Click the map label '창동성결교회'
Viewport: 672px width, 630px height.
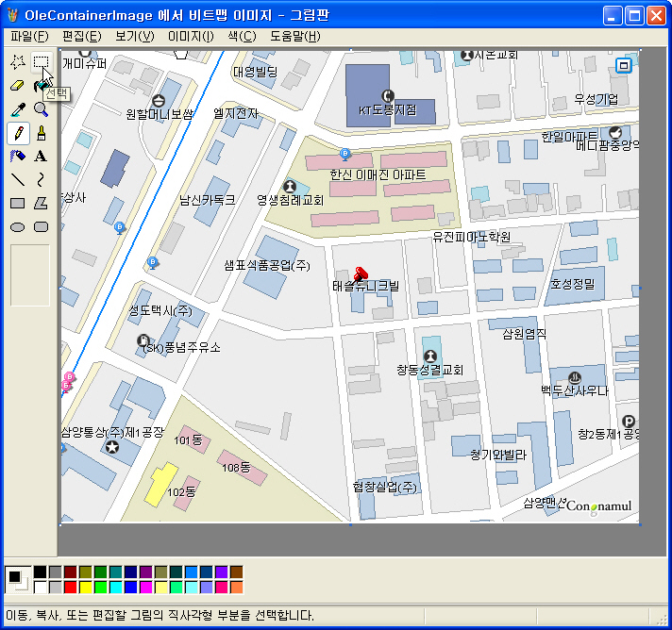tap(429, 370)
